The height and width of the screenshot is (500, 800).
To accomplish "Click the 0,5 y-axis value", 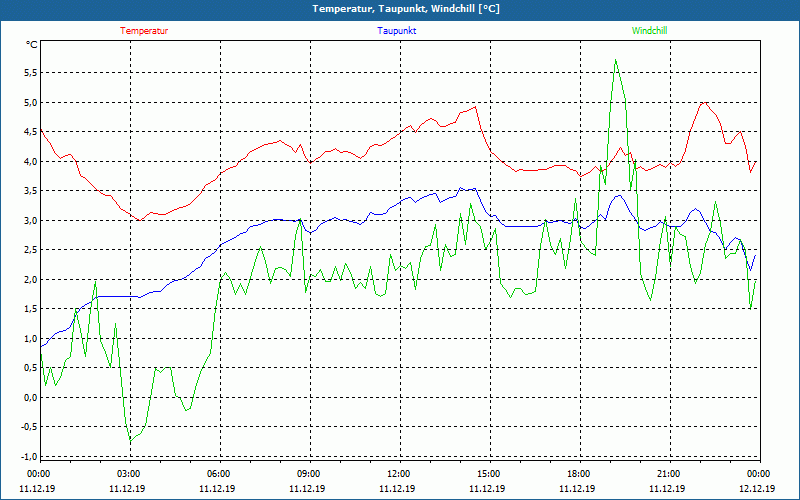I will pyautogui.click(x=31, y=368).
